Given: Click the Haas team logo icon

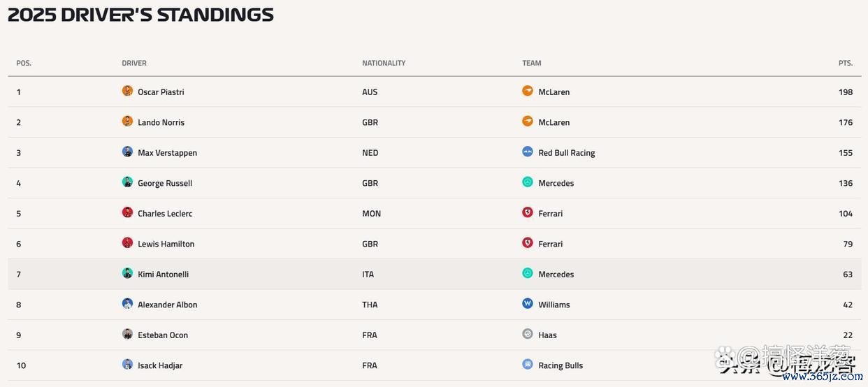Looking at the screenshot, I should (528, 334).
